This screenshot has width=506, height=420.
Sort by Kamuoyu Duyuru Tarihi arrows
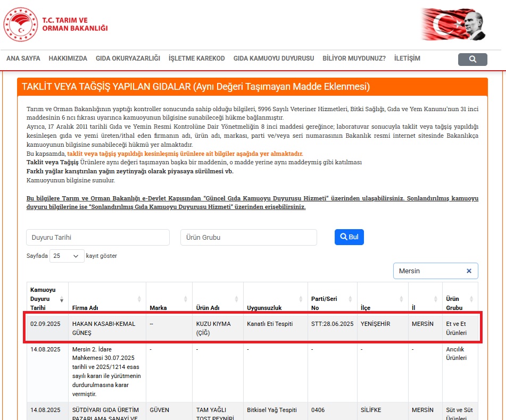(x=62, y=300)
